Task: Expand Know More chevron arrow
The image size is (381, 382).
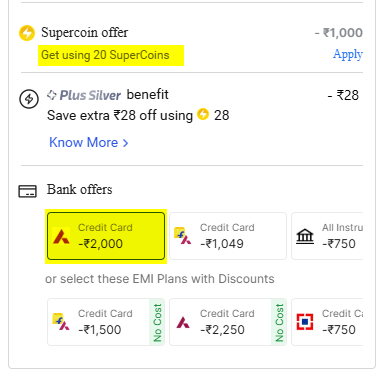Action: tap(125, 143)
